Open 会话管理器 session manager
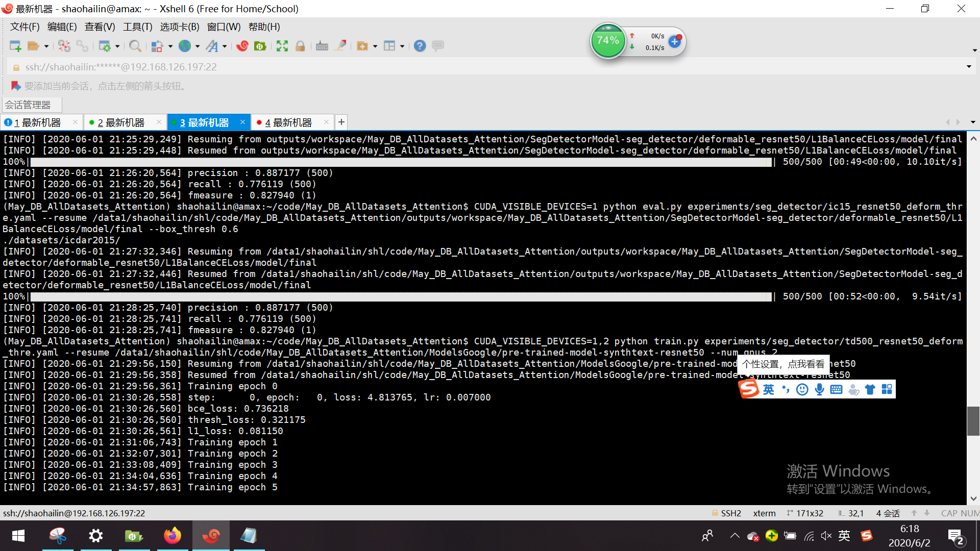The width and height of the screenshot is (980, 551). pyautogui.click(x=31, y=104)
